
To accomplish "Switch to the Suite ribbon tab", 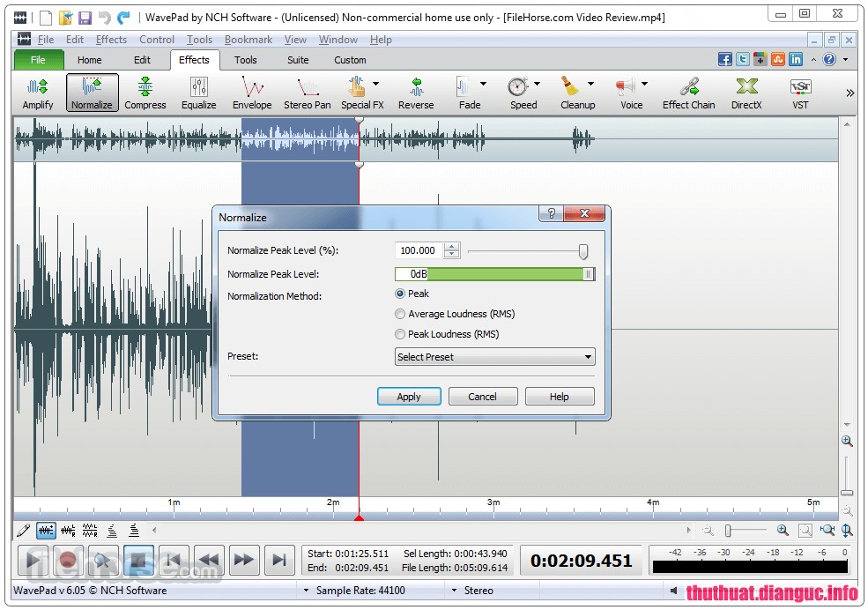I will point(298,60).
